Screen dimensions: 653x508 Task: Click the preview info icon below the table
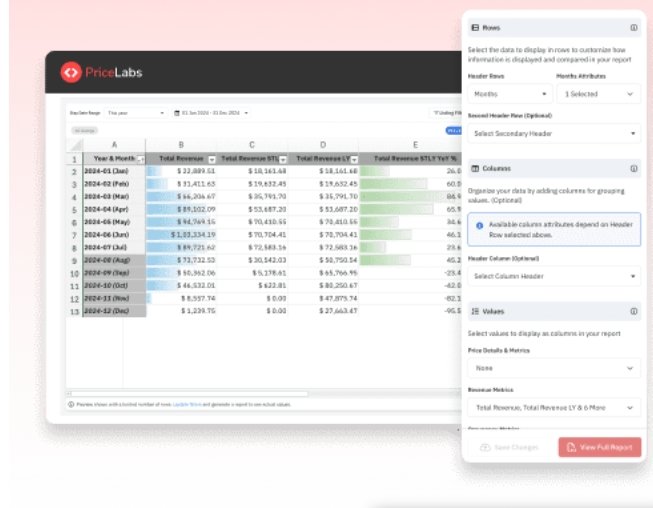(x=70, y=404)
